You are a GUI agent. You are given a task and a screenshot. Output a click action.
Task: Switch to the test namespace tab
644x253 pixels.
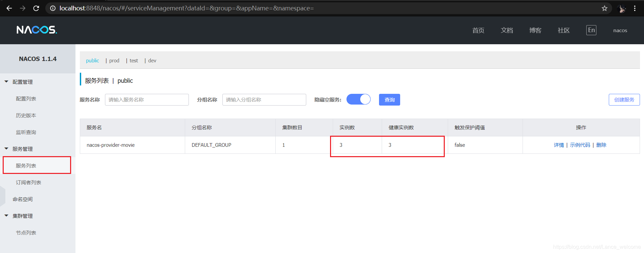click(x=134, y=61)
